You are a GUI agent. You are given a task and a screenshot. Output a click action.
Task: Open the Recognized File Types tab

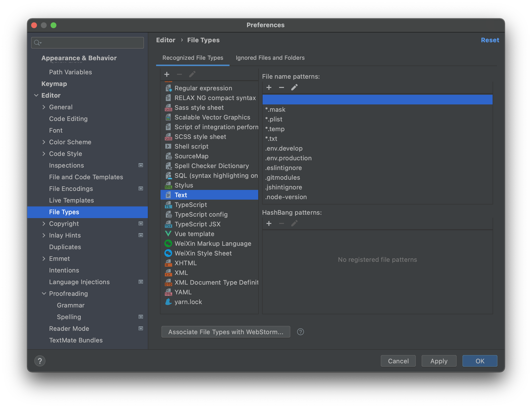[193, 58]
